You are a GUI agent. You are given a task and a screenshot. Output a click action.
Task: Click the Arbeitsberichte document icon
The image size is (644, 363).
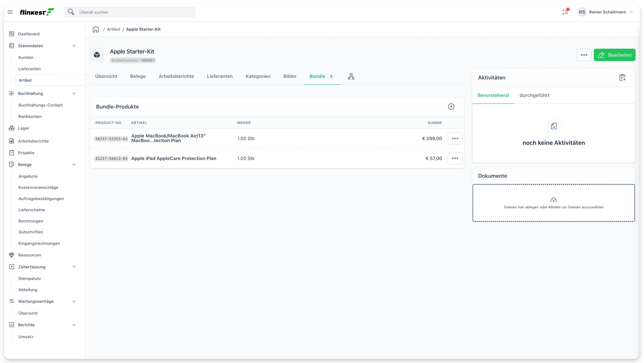pos(11,141)
